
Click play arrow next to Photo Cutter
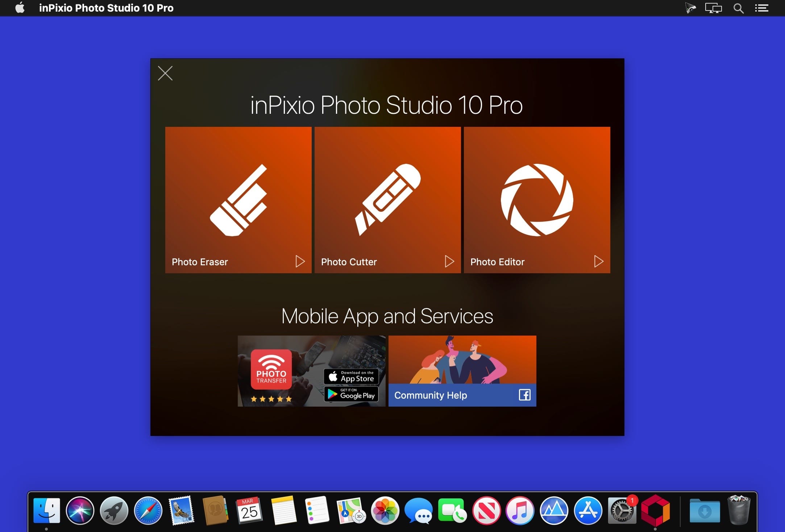pos(449,261)
